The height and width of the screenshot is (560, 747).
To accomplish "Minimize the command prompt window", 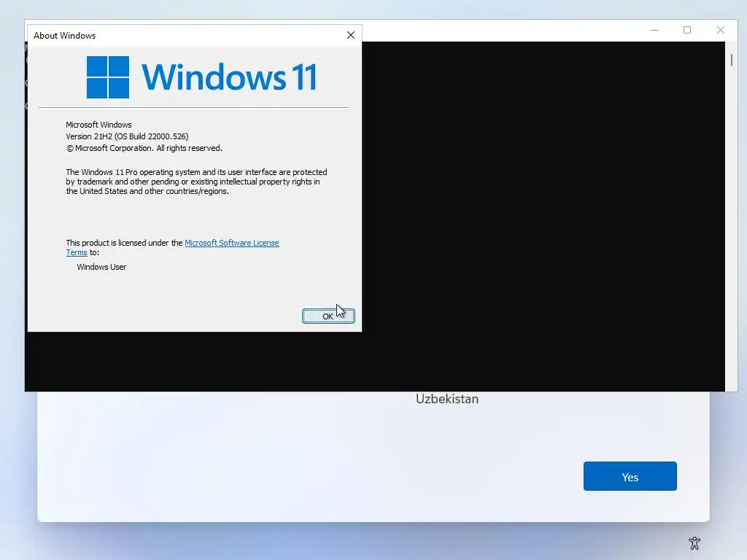I will click(x=654, y=30).
